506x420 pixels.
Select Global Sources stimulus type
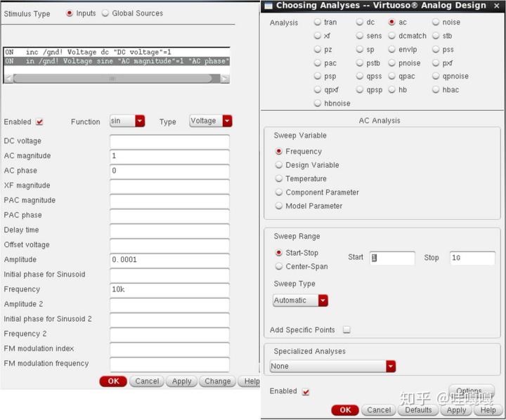[x=105, y=13]
